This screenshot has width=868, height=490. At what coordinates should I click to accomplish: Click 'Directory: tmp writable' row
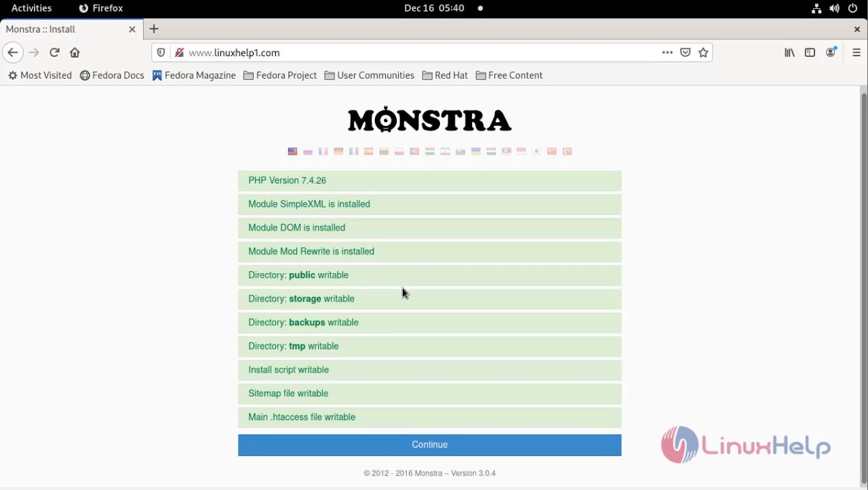(x=429, y=346)
